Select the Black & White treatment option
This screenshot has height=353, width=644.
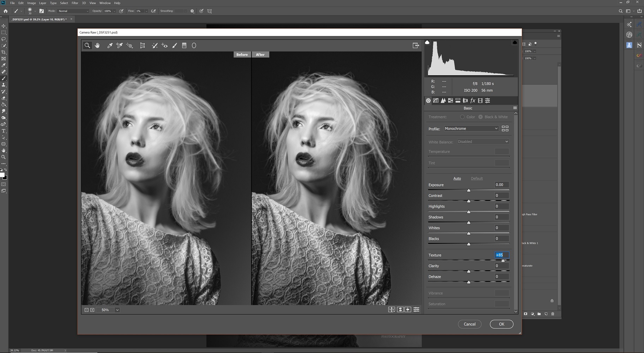pos(481,117)
